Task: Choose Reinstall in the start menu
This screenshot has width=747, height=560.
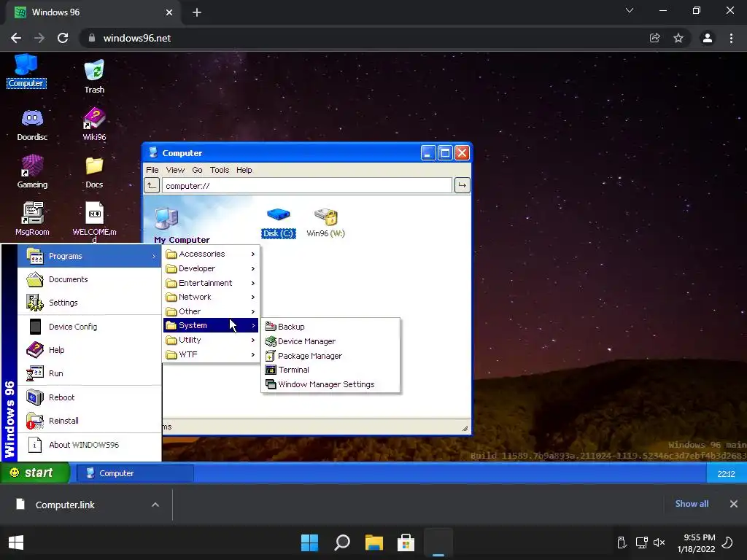Action: coord(90,421)
